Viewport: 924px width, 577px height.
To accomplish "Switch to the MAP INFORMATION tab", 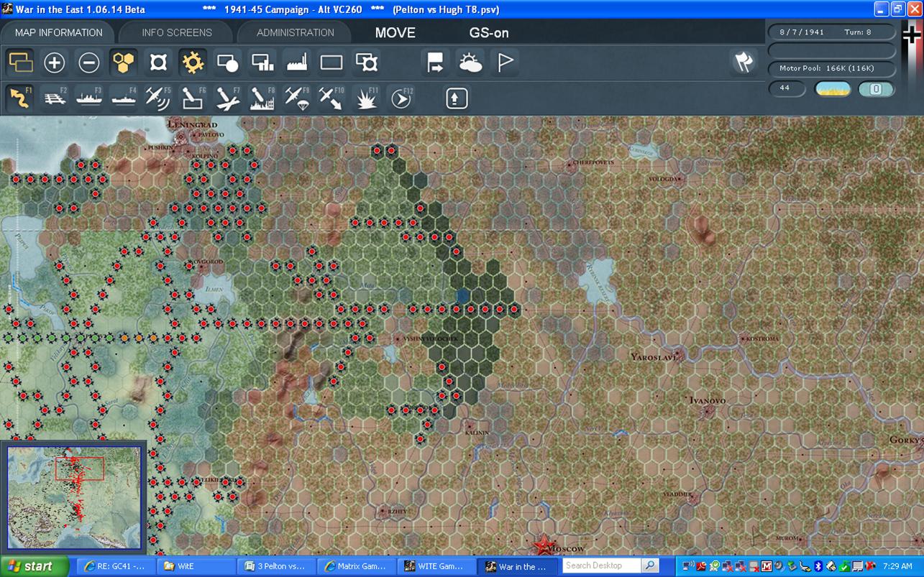I will click(x=58, y=32).
